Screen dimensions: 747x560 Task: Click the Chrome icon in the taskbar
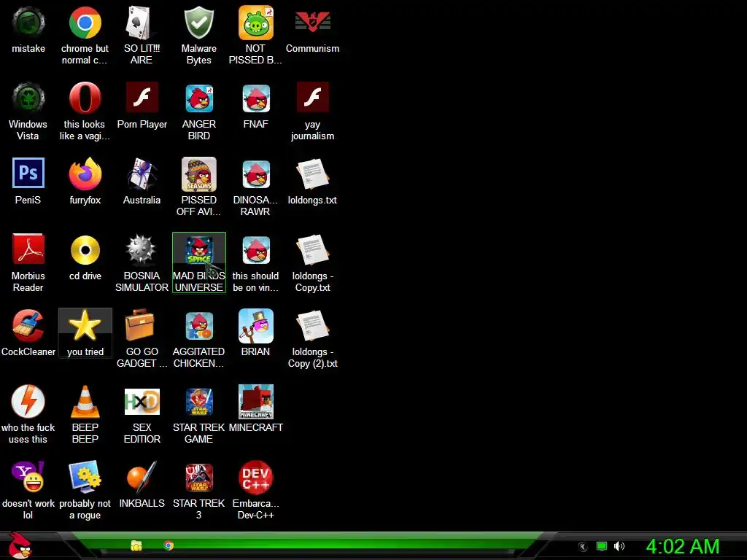point(169,545)
